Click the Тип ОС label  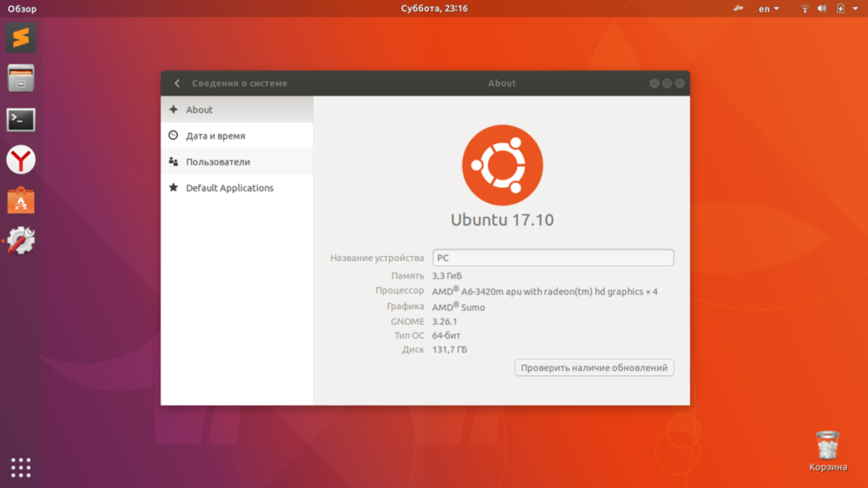(x=409, y=335)
